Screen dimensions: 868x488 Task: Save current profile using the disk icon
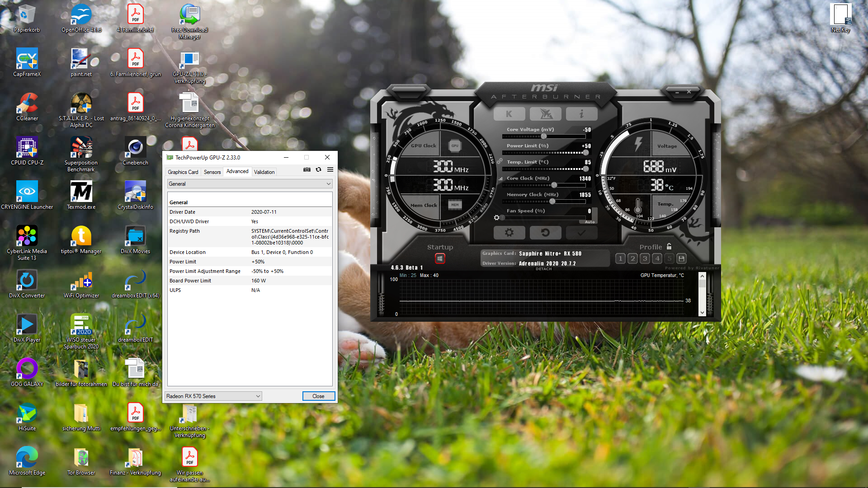[x=682, y=258]
